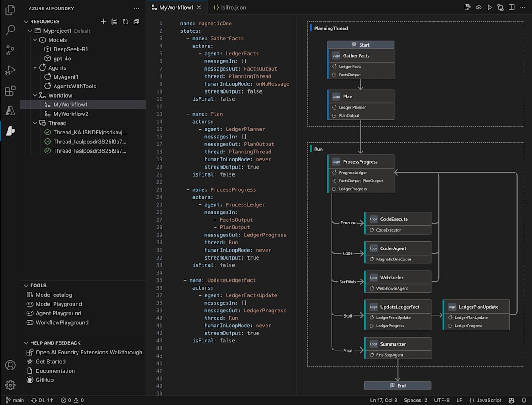Open WorkflowPlayground
The height and width of the screenshot is (405, 532).
[62, 322]
